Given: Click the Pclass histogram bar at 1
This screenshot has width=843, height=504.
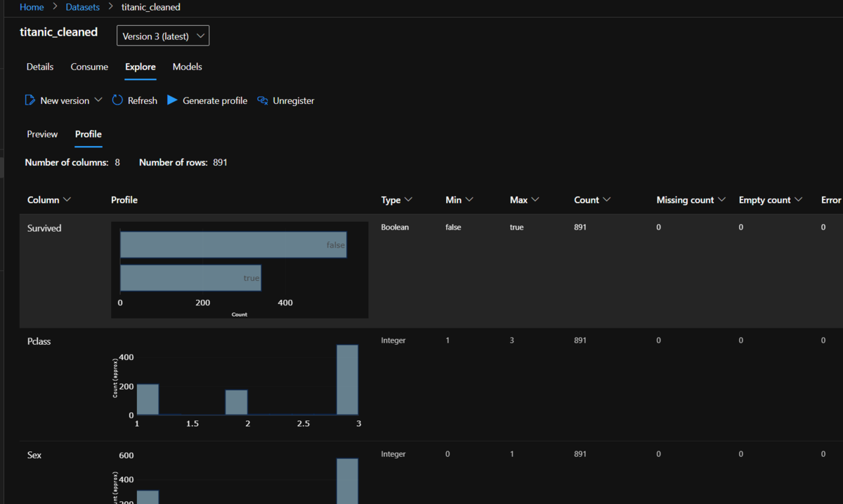Looking at the screenshot, I should click(x=148, y=399).
